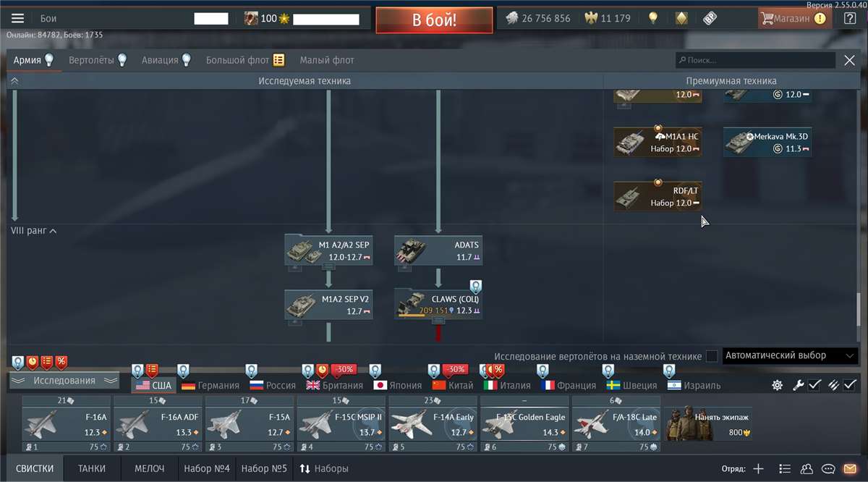Click the plus icon next to Отряд

click(758, 469)
